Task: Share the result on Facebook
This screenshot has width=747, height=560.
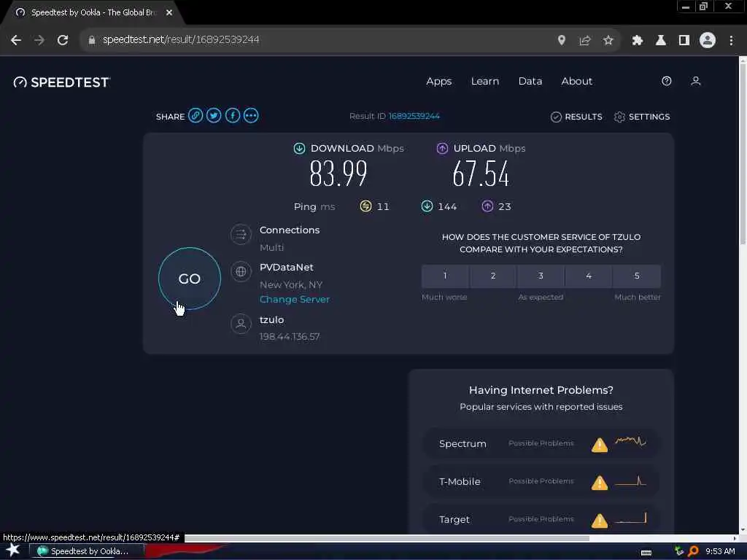Action: click(x=233, y=116)
